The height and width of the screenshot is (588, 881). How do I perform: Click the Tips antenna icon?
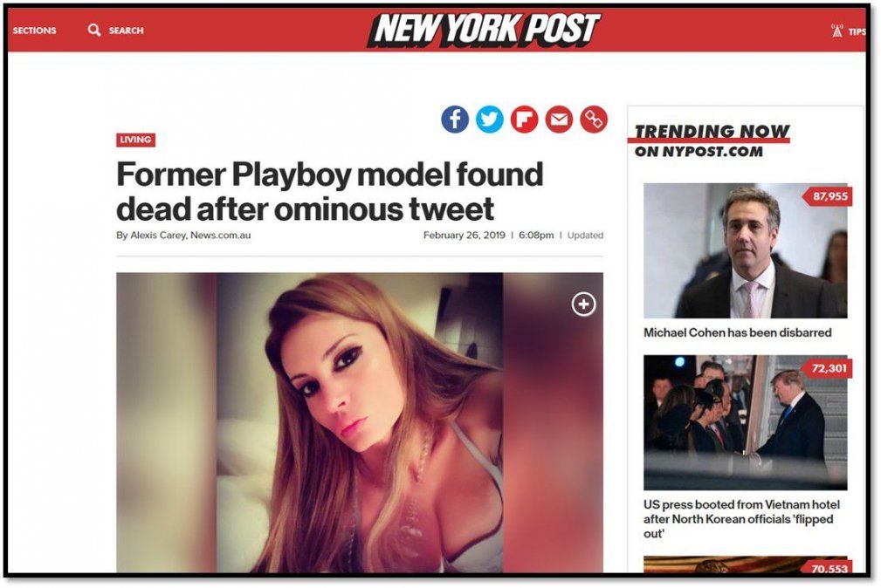836,31
